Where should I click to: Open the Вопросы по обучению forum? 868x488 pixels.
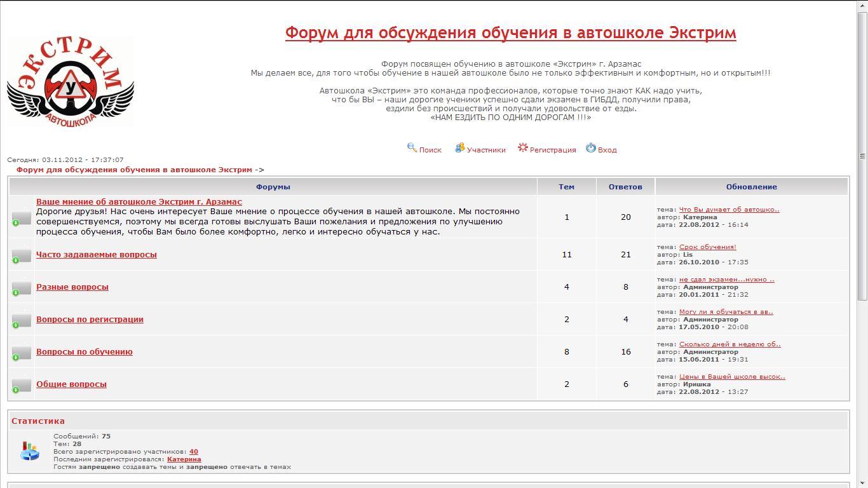pyautogui.click(x=85, y=351)
